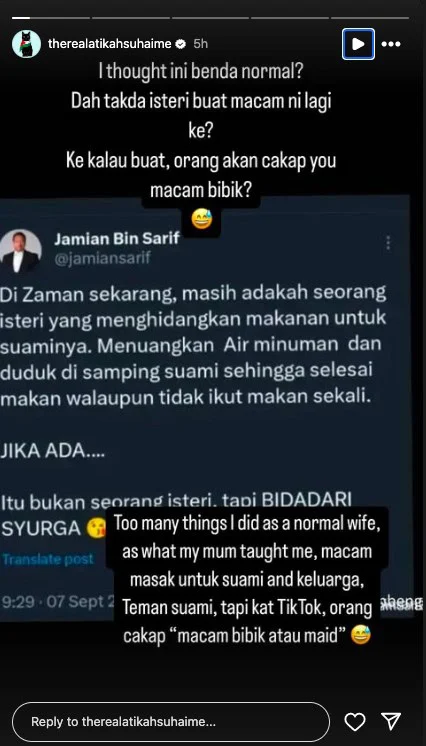426x746 pixels.
Task: Jump to the last story progress segment
Action: [x=370, y=18]
